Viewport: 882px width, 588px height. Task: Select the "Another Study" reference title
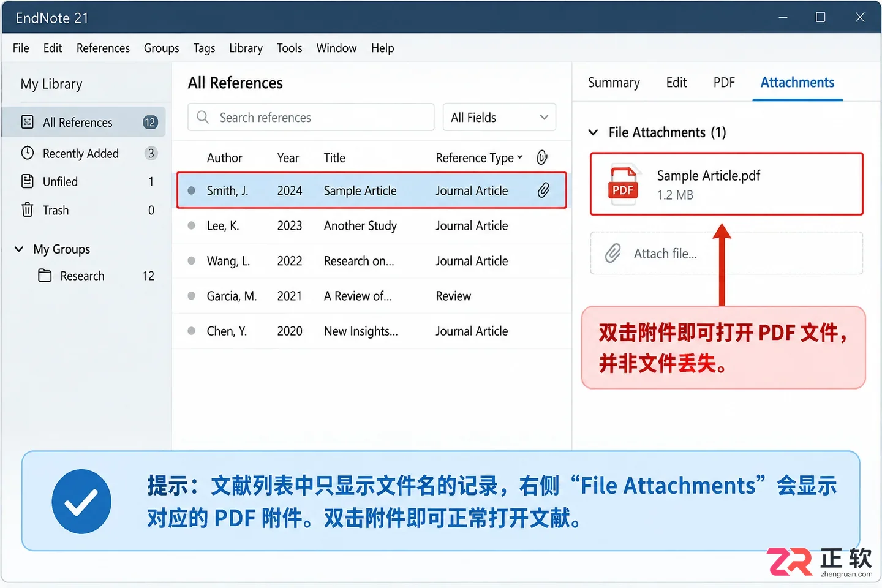[x=360, y=226]
